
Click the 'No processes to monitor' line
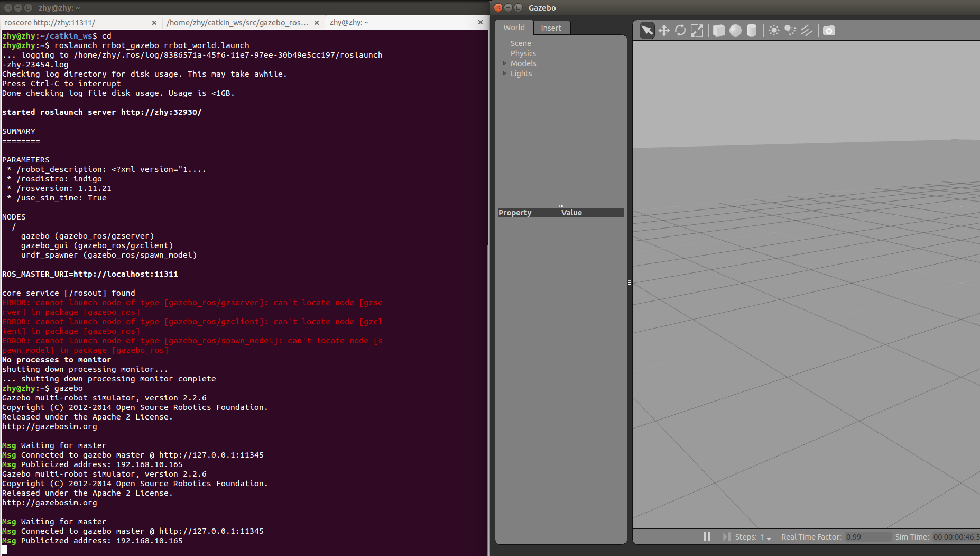(x=57, y=360)
